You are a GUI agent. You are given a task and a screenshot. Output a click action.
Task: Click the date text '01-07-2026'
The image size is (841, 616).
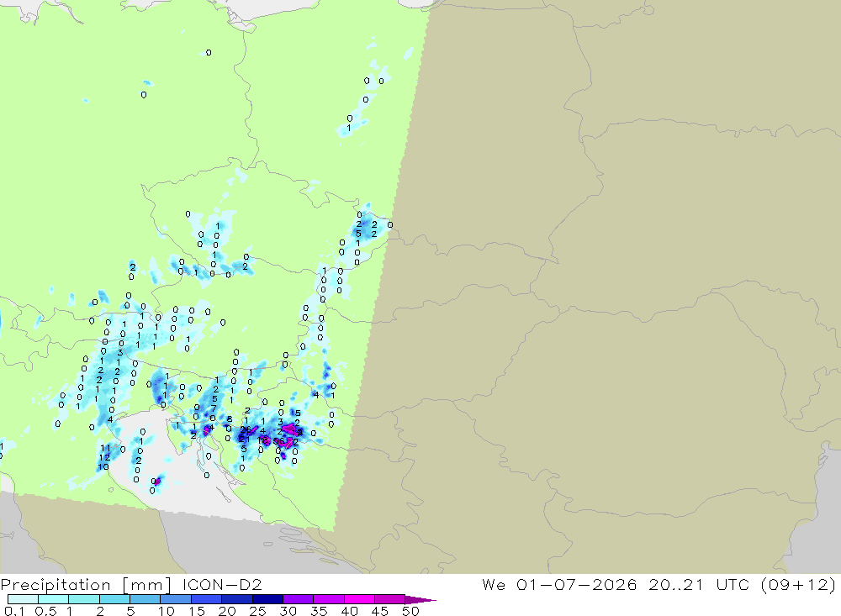click(577, 584)
